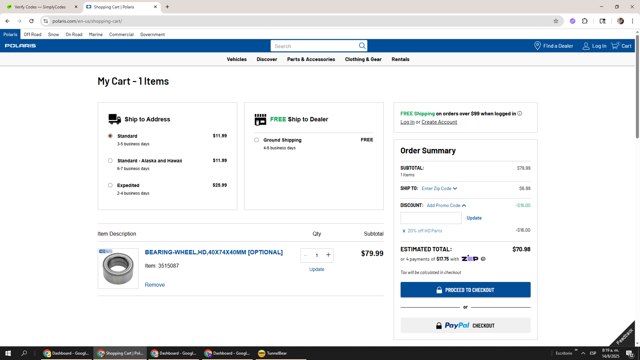Click the site information icon in address bar
Screen dimensions: 640x360
pos(46,21)
